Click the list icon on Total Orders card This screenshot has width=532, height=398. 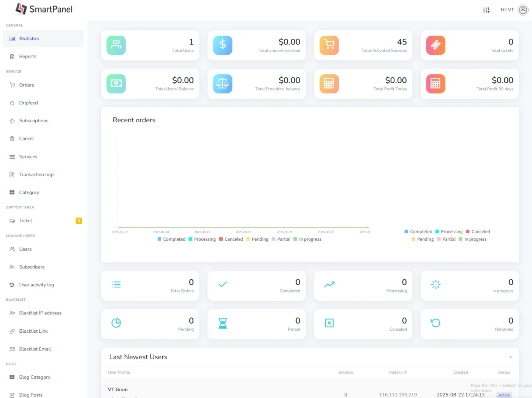[116, 284]
